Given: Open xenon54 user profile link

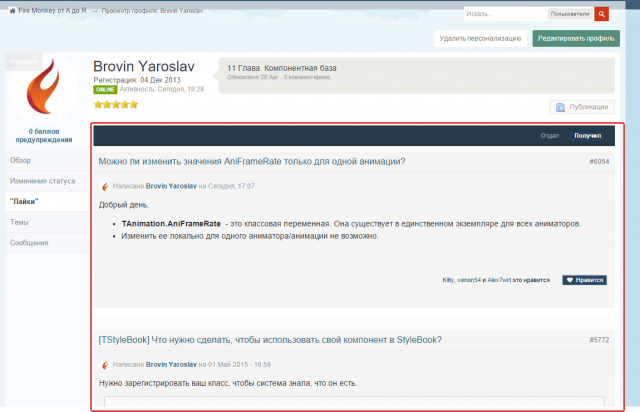Looking at the screenshot, I should coord(469,280).
